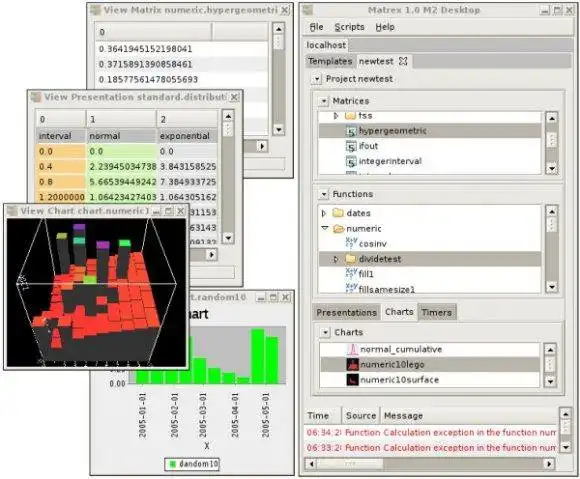Click scroll up arrow in View Presentation table

pos(228,116)
